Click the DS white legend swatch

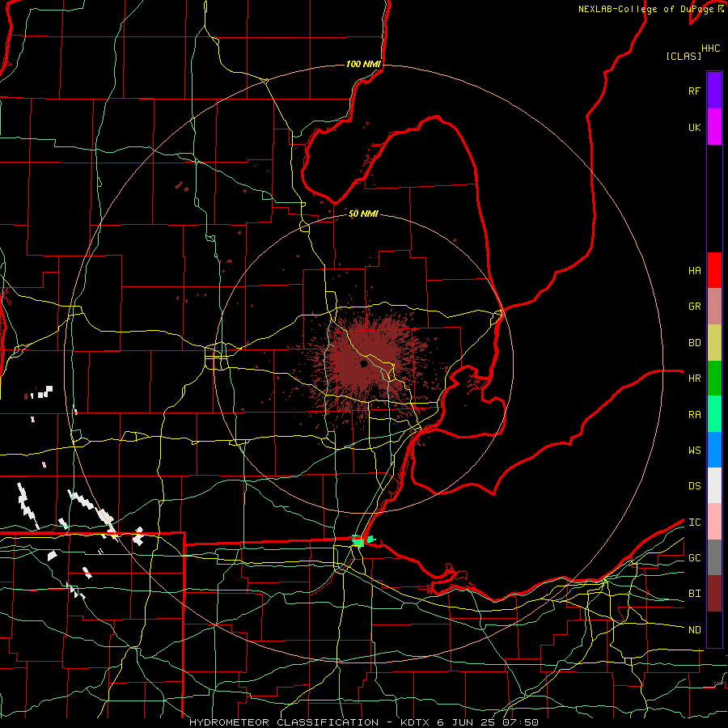pyautogui.click(x=714, y=485)
